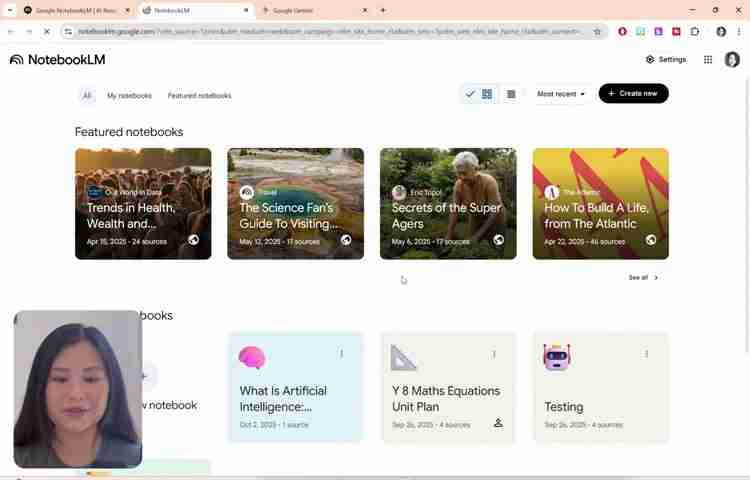The width and height of the screenshot is (750, 480).
Task: Open more options on Y 8 Maths card
Action: pos(494,354)
